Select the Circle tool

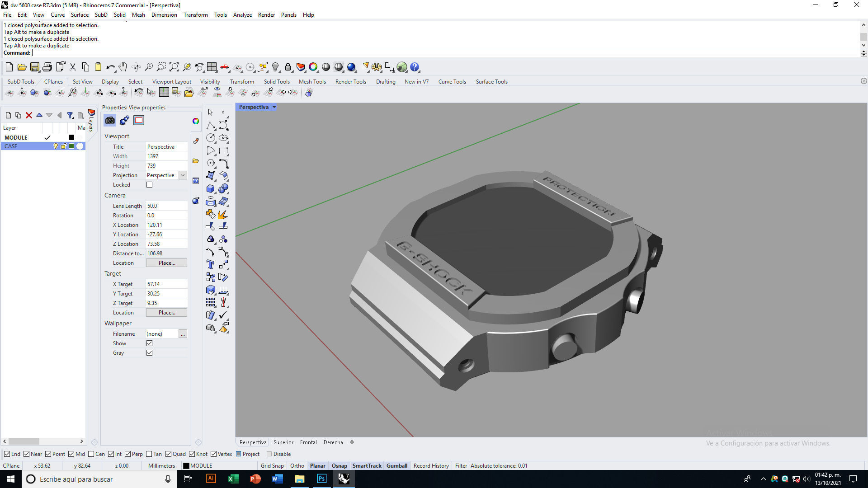[x=210, y=138]
